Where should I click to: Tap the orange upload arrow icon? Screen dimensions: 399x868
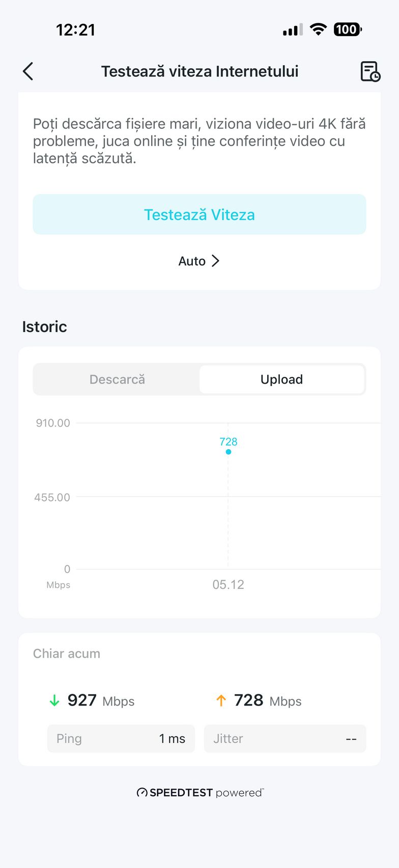point(221,701)
